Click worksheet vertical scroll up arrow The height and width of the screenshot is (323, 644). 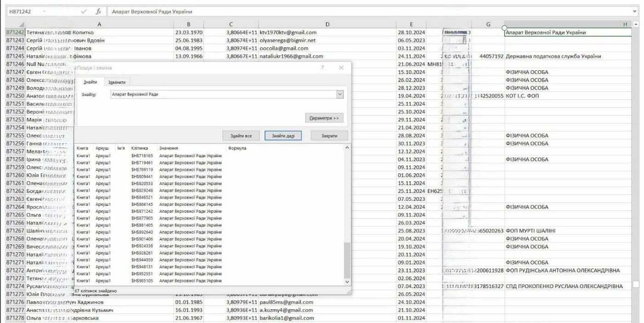coord(636,24)
